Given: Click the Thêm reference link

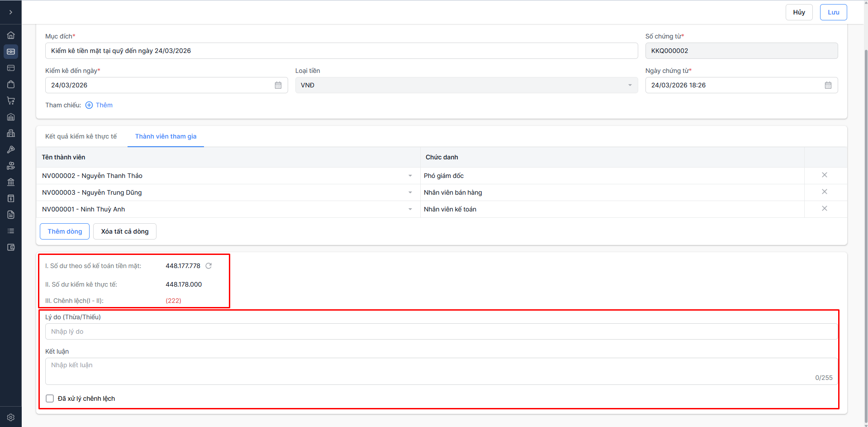Looking at the screenshot, I should [104, 105].
